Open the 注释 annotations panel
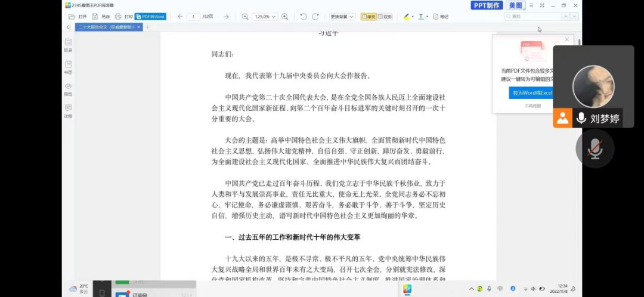Image resolution: width=644 pixels, height=297 pixels. click(x=68, y=112)
